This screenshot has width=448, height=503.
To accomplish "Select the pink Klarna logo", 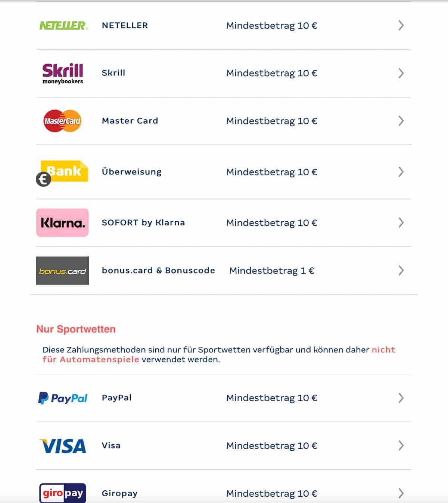I will pyautogui.click(x=62, y=223).
